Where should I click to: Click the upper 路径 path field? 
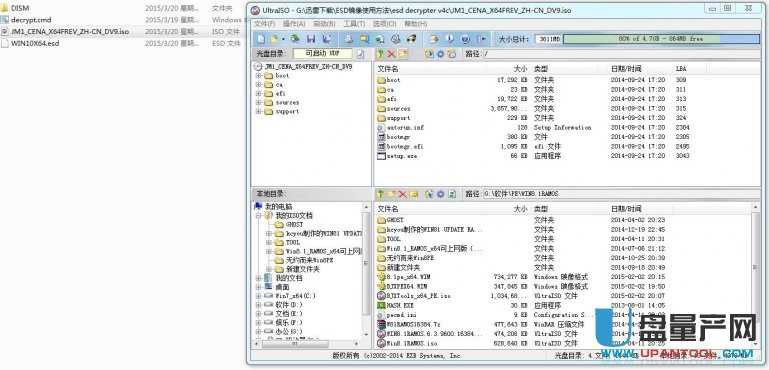click(621, 53)
